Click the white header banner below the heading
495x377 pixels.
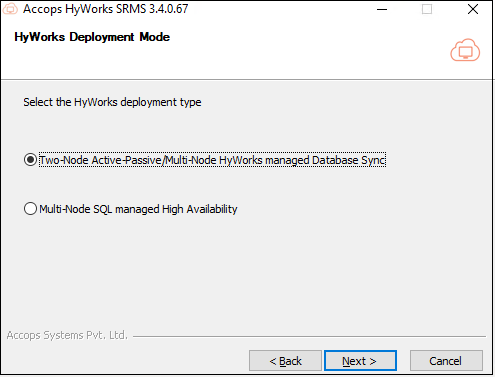(233, 63)
